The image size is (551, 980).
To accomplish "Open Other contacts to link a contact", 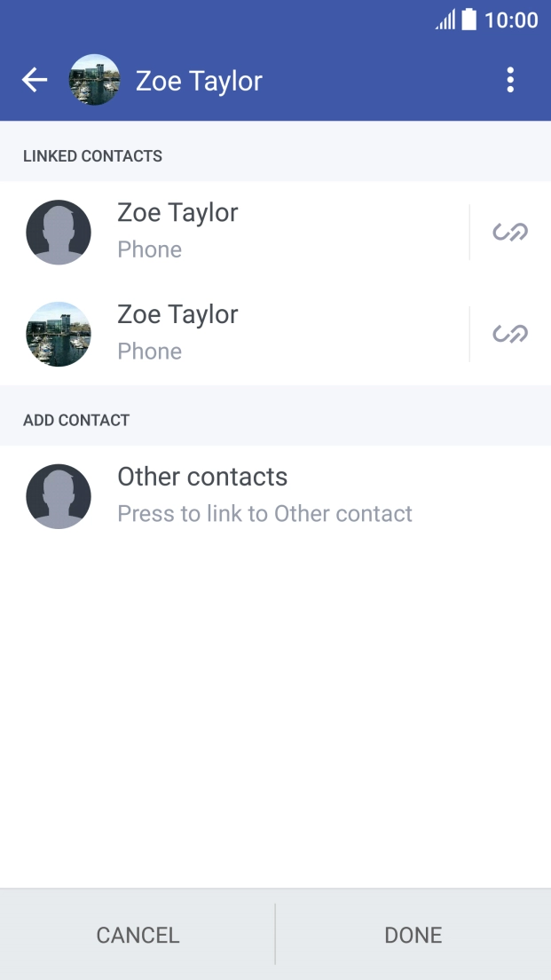I will click(264, 494).
